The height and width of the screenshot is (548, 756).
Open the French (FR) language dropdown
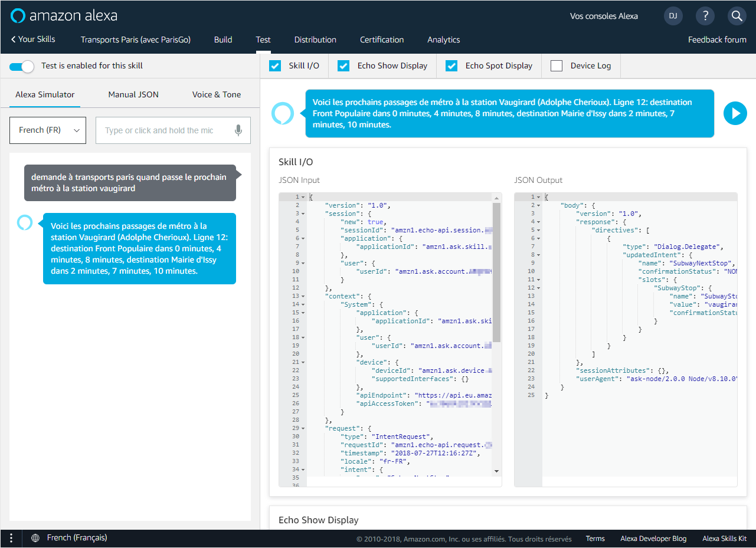tap(48, 130)
